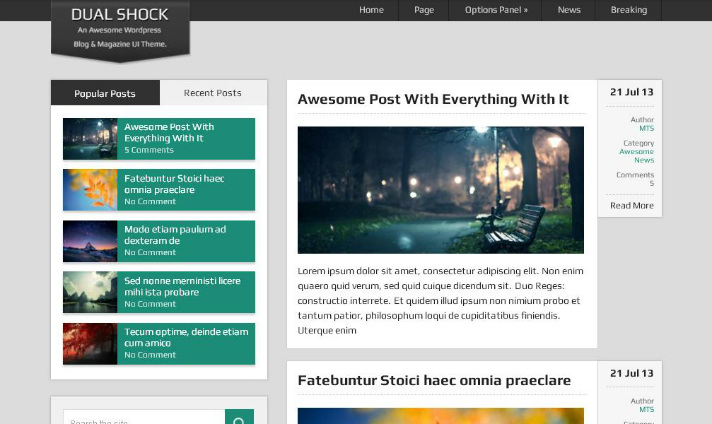Click No Comment under Tecum optime
The width and height of the screenshot is (712, 424).
pos(150,355)
